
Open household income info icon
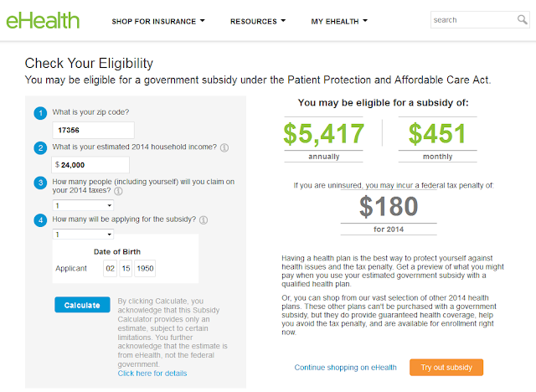(x=224, y=147)
